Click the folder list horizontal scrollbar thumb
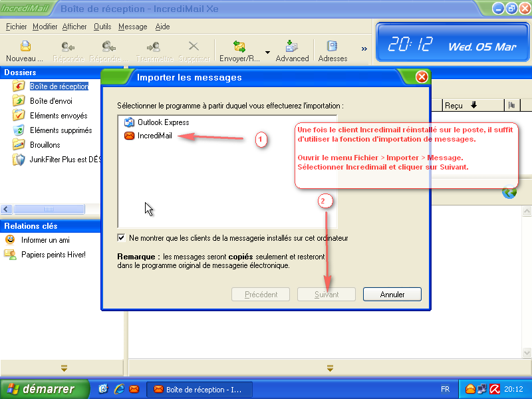 [x=49, y=209]
